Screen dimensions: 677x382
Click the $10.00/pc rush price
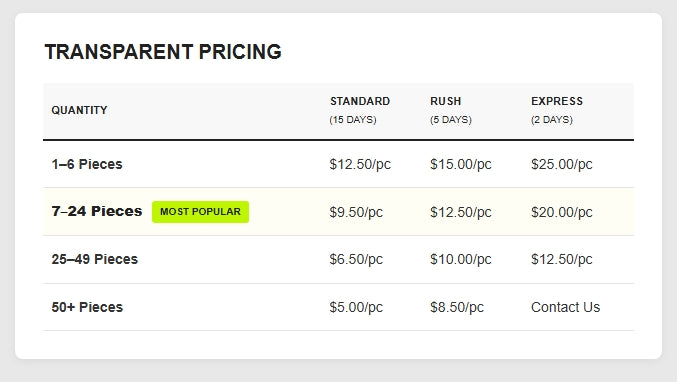pos(461,259)
